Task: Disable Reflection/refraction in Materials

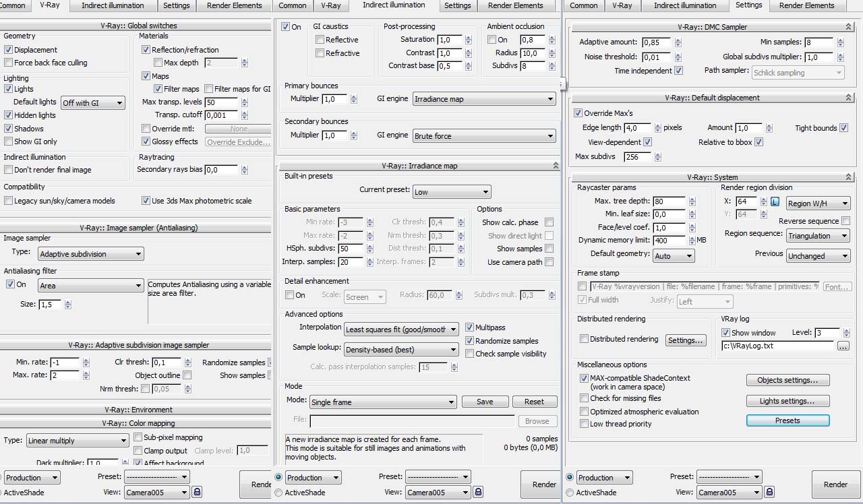Action: pos(146,50)
